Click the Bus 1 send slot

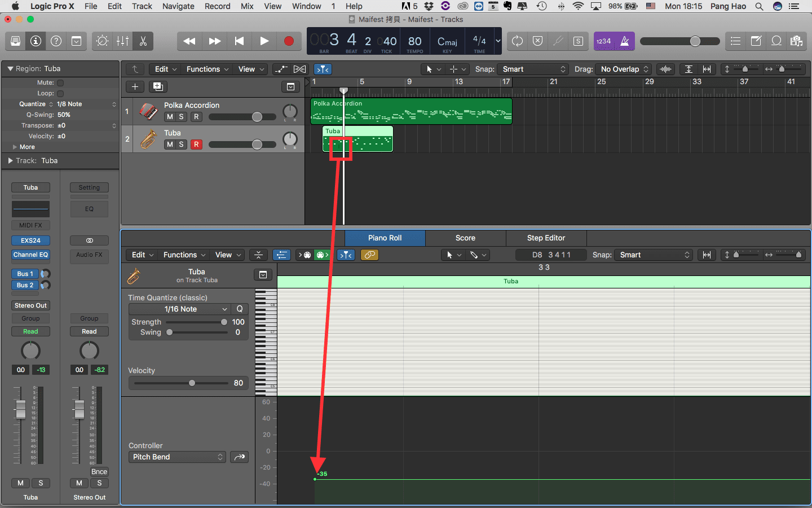[25, 274]
